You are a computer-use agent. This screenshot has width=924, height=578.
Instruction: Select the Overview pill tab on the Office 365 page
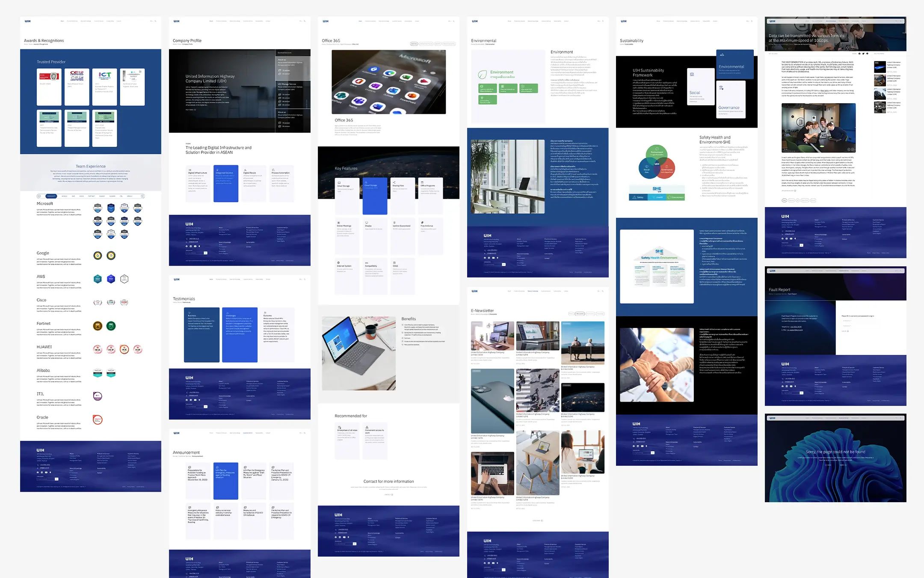tap(414, 44)
